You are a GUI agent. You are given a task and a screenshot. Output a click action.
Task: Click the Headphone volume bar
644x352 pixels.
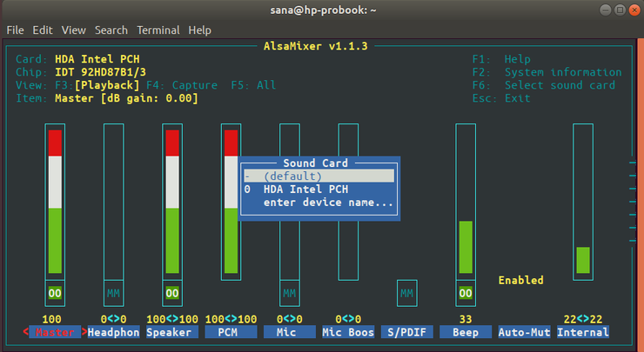pos(114,202)
